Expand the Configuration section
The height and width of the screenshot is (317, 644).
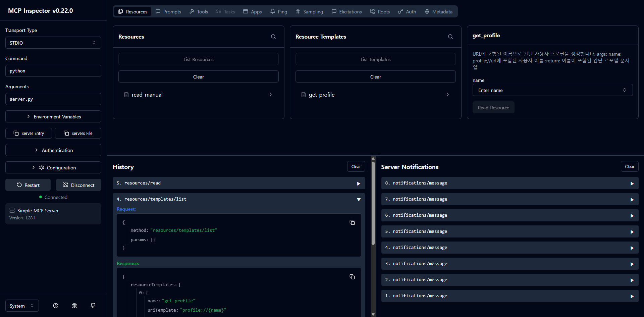(x=53, y=167)
